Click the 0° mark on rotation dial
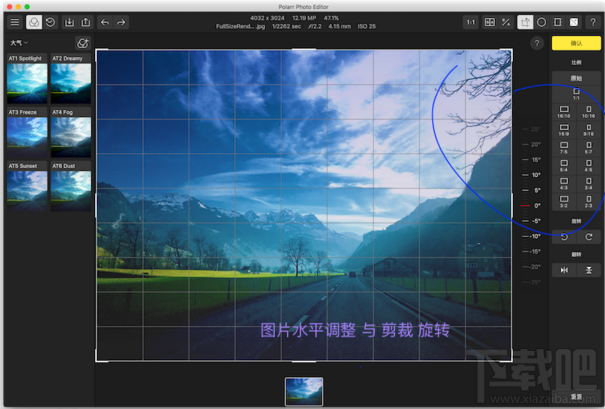The width and height of the screenshot is (605, 409). [x=531, y=206]
